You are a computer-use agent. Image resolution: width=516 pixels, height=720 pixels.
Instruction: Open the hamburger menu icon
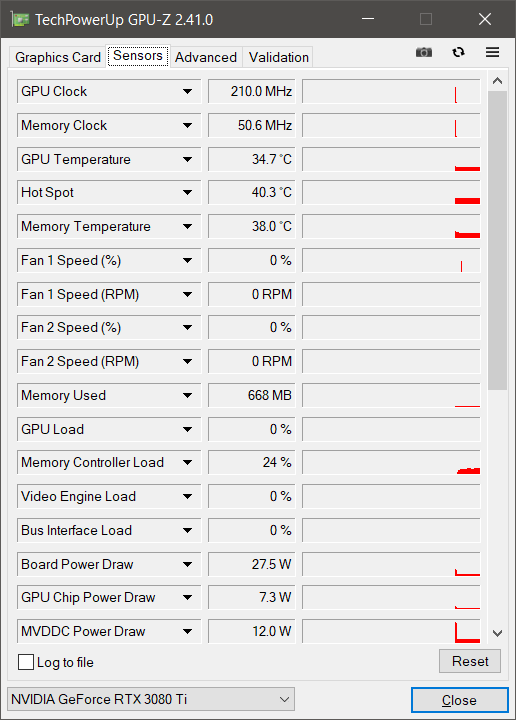pos(492,52)
